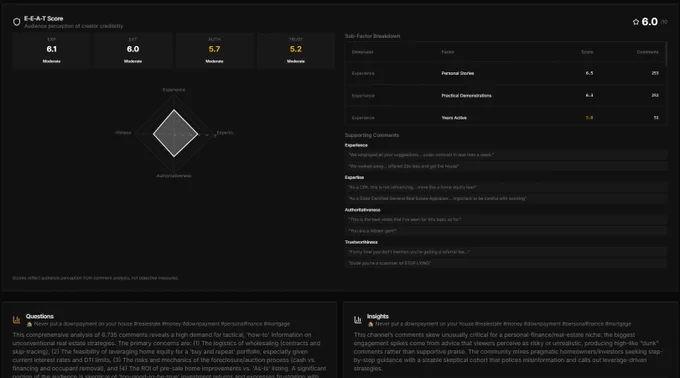Image resolution: width=680 pixels, height=378 pixels.
Task: Select the AUTH score card showing 5.7
Action: tap(214, 50)
